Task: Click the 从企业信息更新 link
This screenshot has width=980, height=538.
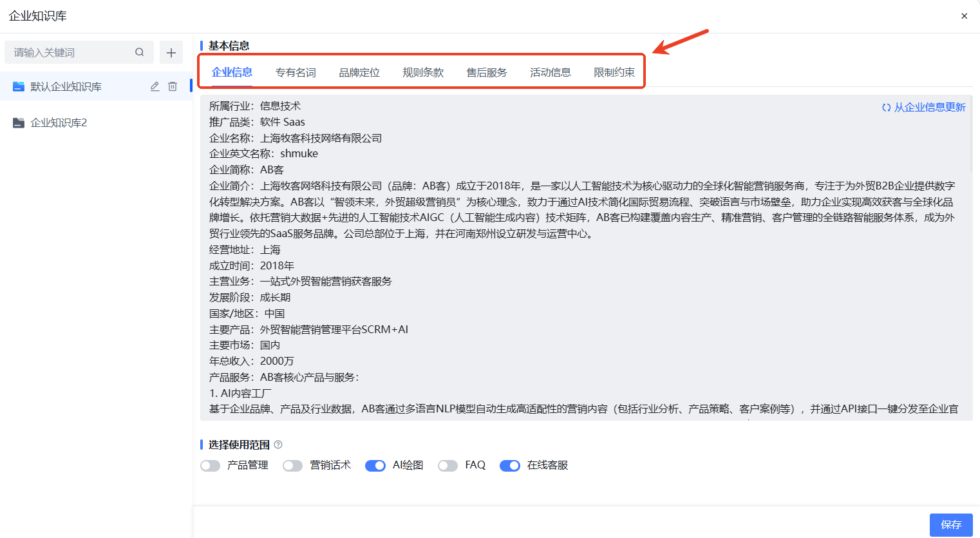Action: pos(924,107)
